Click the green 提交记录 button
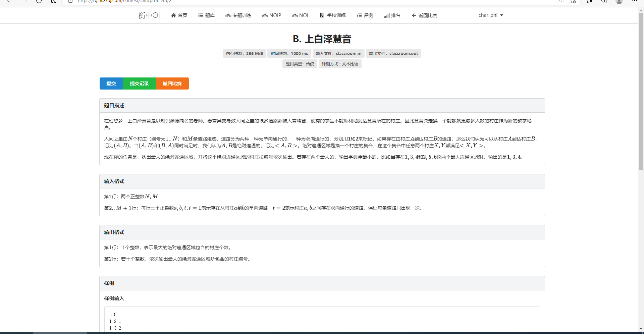Image resolution: width=644 pixels, height=334 pixels. click(140, 83)
